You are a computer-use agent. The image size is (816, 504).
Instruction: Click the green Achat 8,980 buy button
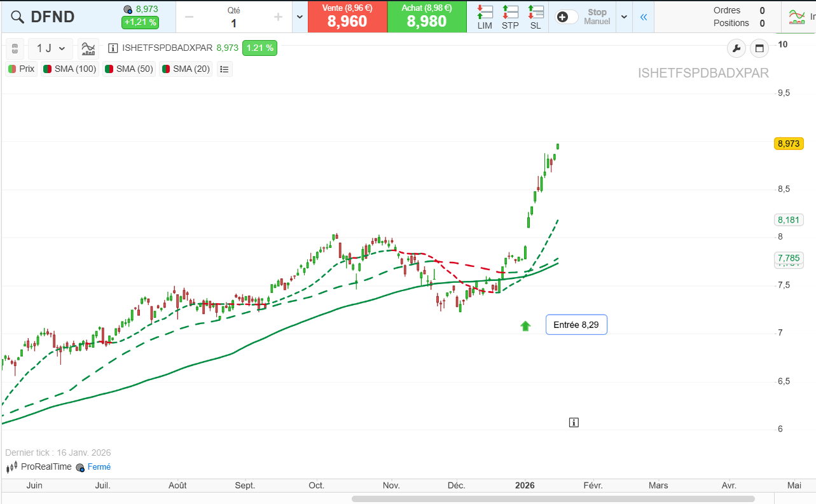[x=427, y=17]
